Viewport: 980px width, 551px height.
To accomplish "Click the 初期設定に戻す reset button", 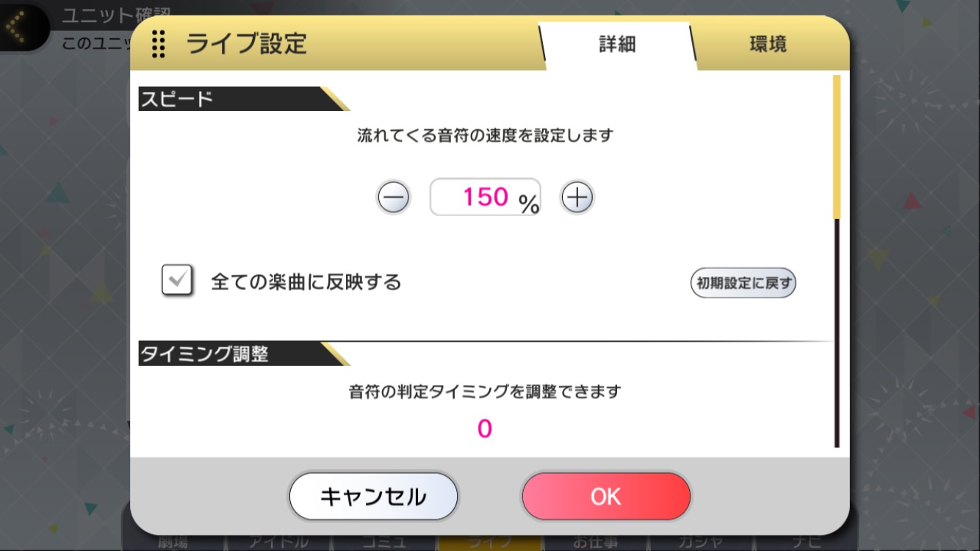I will [x=743, y=282].
